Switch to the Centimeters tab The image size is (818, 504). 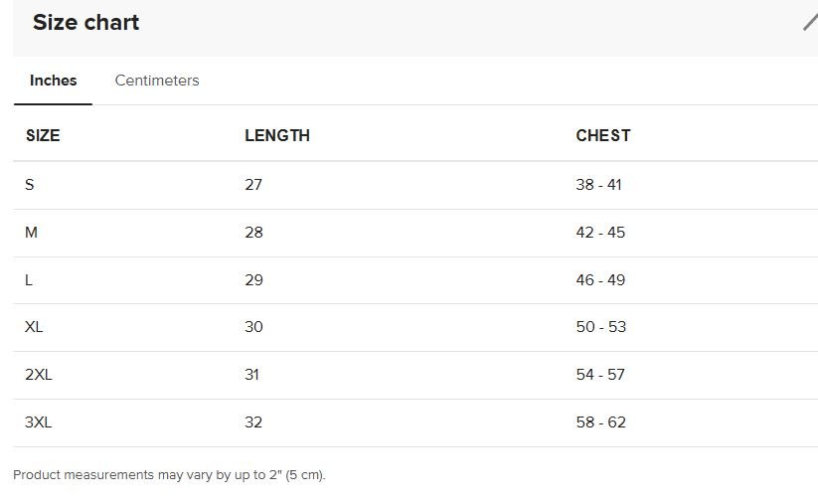(157, 81)
